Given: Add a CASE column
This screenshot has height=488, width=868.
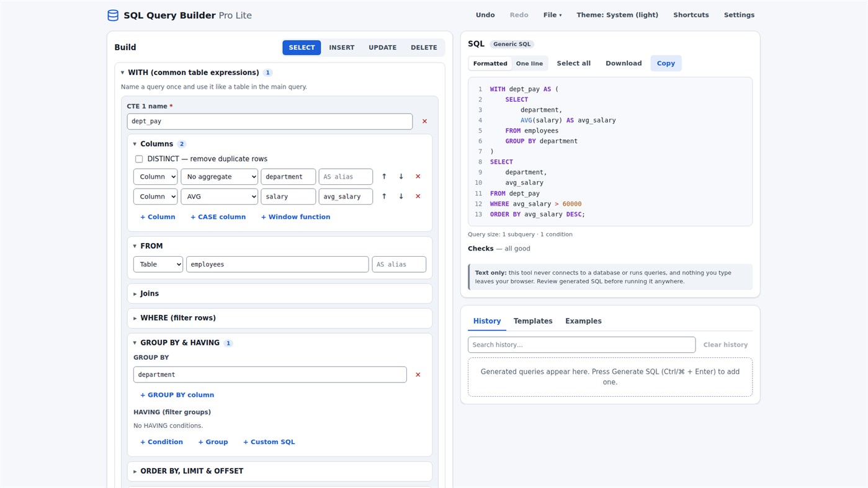Looking at the screenshot, I should 218,217.
